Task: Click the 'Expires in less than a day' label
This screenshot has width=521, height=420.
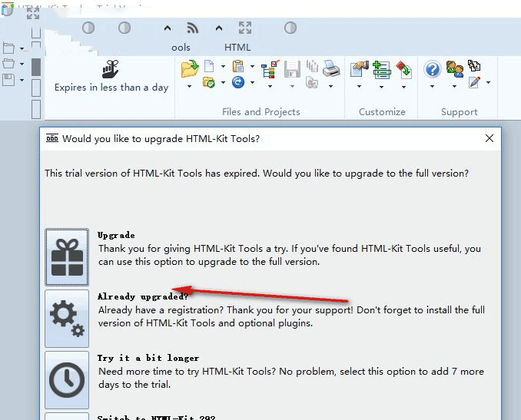Action: click(x=111, y=88)
